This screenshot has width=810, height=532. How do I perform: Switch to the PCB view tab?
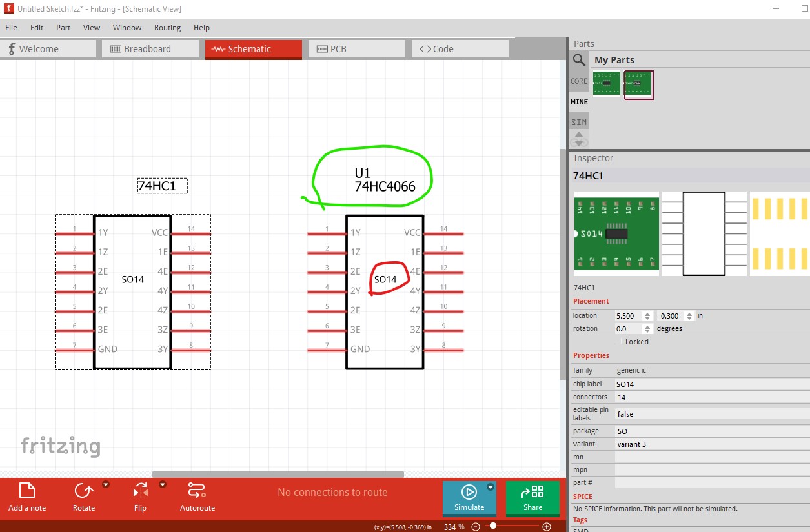point(357,49)
